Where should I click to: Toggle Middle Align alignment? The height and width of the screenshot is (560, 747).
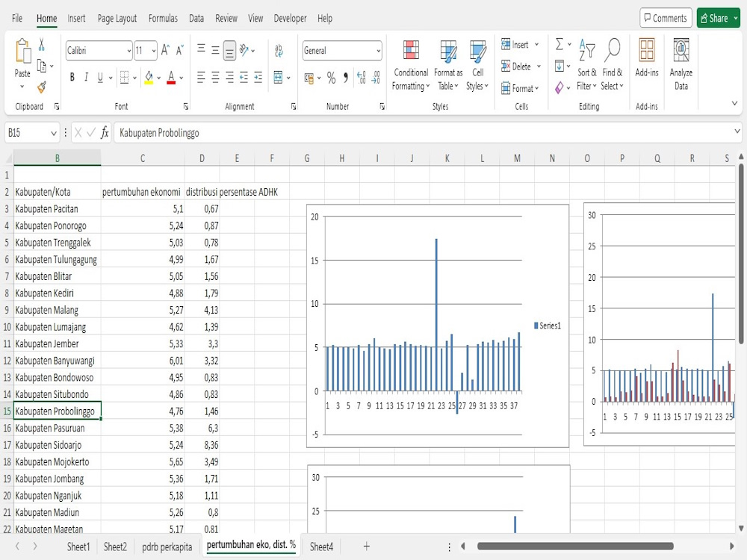(215, 50)
